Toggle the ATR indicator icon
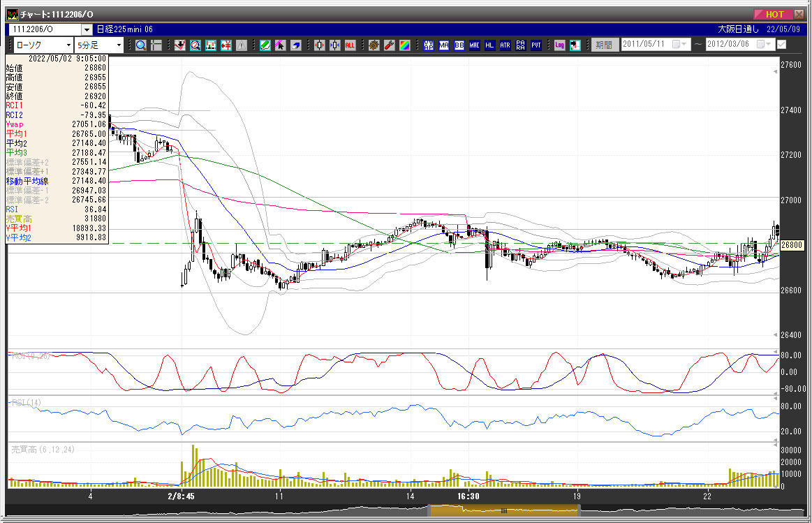Image resolution: width=812 pixels, height=523 pixels. coord(505,45)
